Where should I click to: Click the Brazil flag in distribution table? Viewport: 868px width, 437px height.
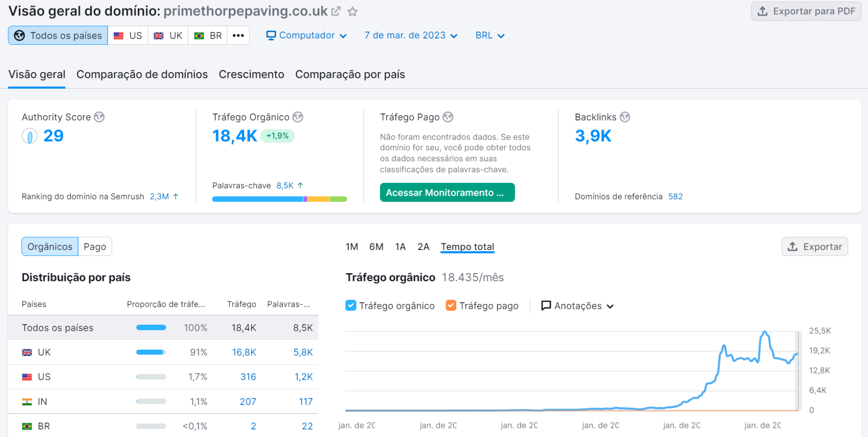pos(27,426)
